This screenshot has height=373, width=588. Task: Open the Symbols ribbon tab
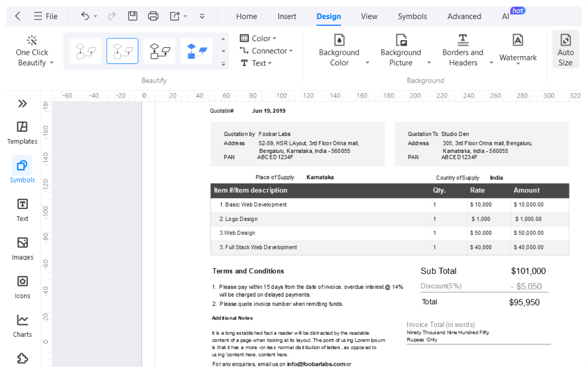[412, 16]
